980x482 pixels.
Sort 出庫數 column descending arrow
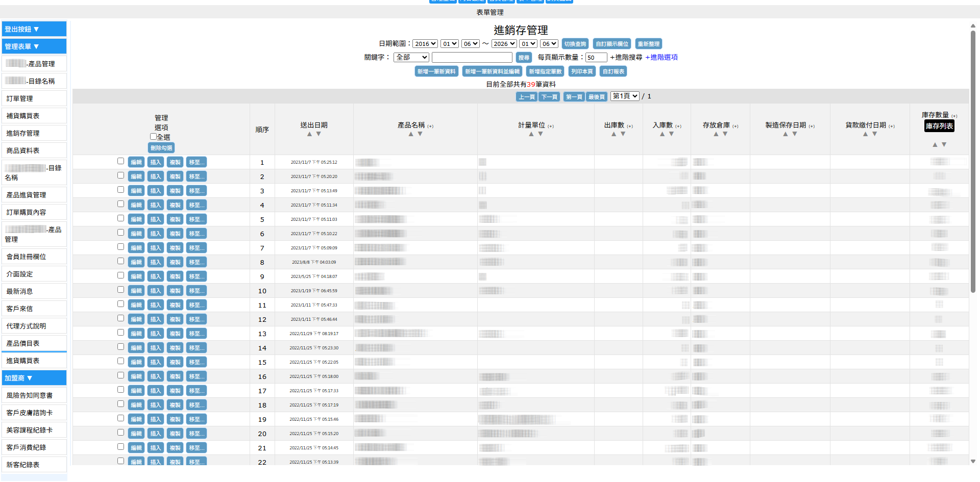(x=623, y=134)
